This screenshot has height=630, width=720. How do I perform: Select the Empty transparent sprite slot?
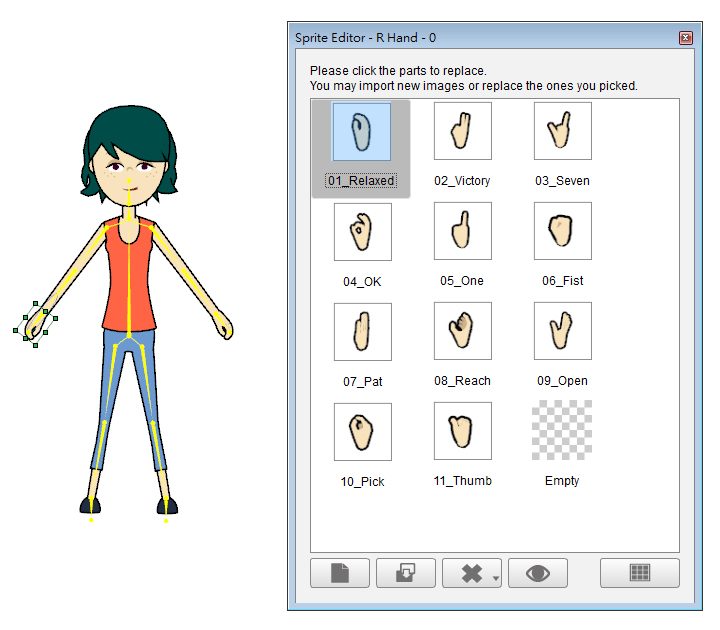pos(562,432)
